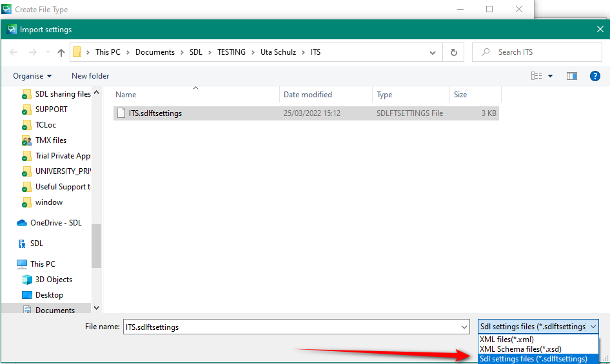Change the view layout icon

click(x=536, y=76)
